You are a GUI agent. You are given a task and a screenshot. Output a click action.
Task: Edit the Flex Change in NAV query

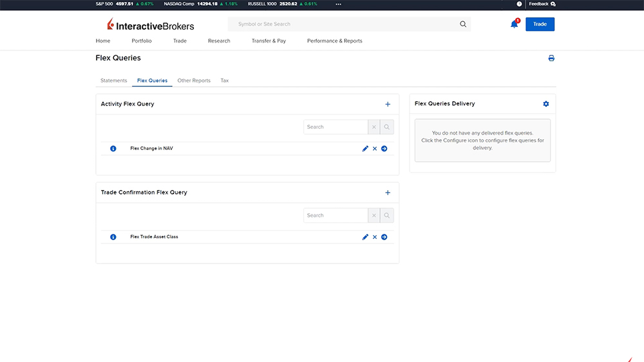point(365,149)
